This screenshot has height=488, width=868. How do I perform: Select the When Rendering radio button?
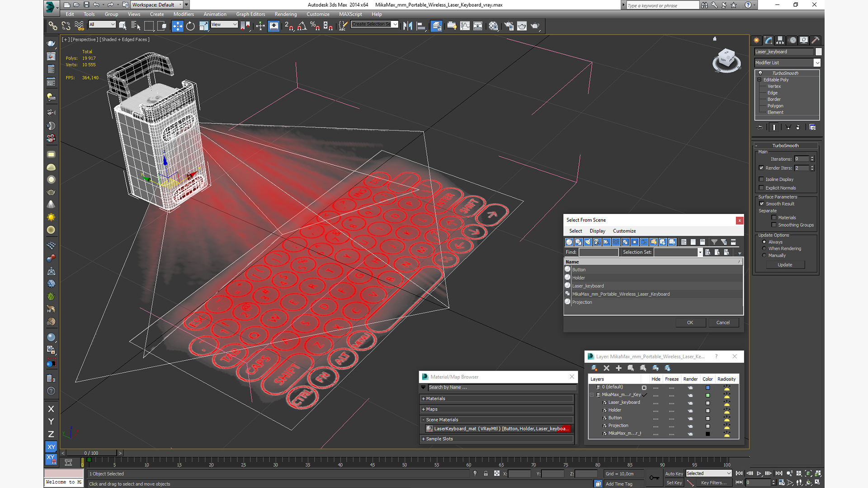[x=764, y=249]
